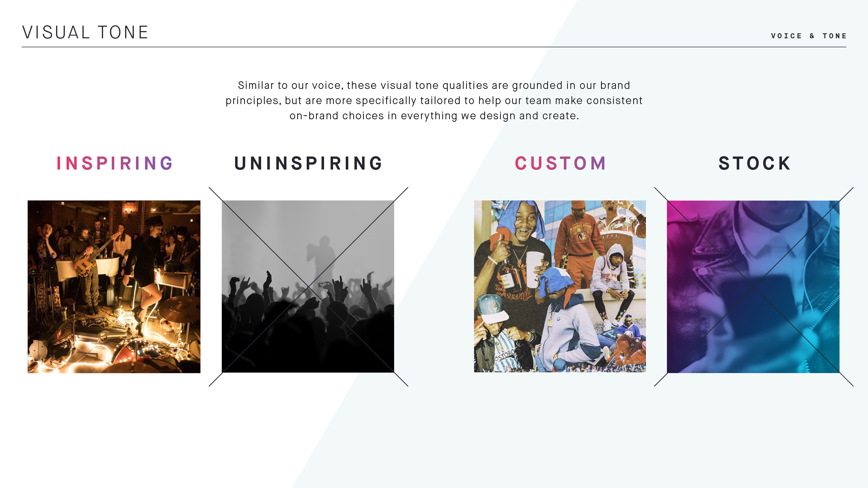The width and height of the screenshot is (868, 488).
Task: Click the X cross center over crowd image
Action: [308, 287]
